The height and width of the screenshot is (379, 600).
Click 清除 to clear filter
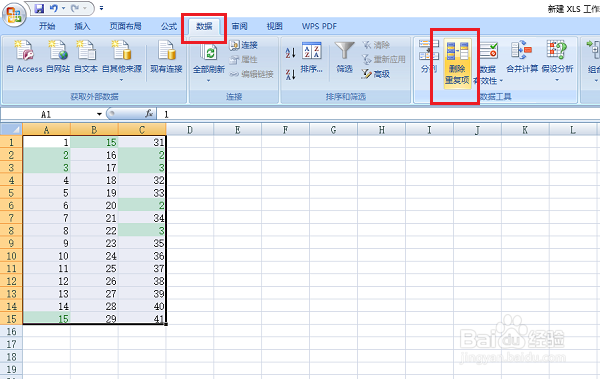[377, 45]
